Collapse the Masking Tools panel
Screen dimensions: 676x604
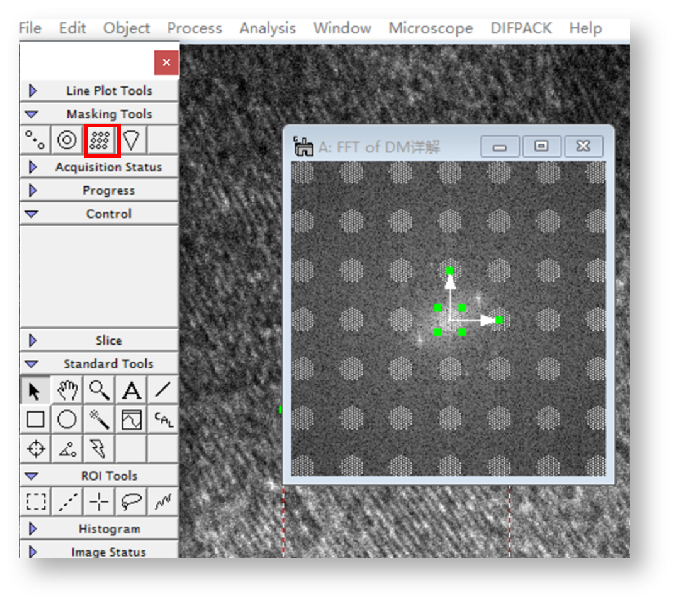[x=32, y=114]
